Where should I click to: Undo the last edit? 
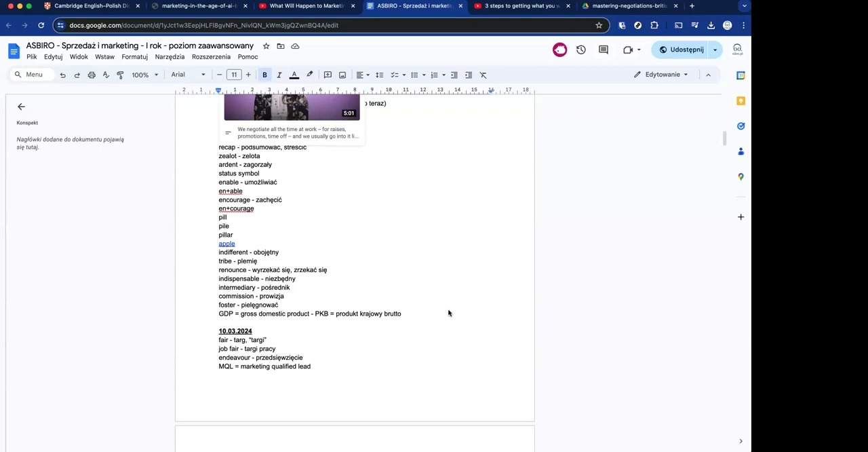[62, 75]
